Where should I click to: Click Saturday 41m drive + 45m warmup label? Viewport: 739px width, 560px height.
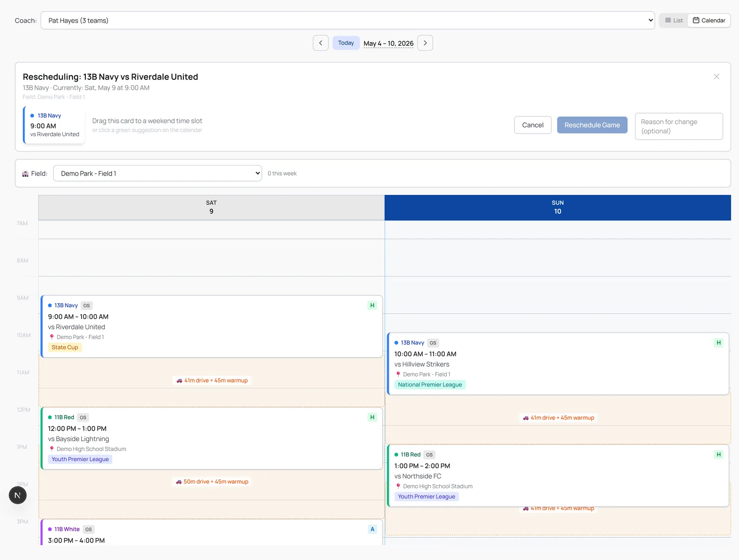(x=212, y=380)
